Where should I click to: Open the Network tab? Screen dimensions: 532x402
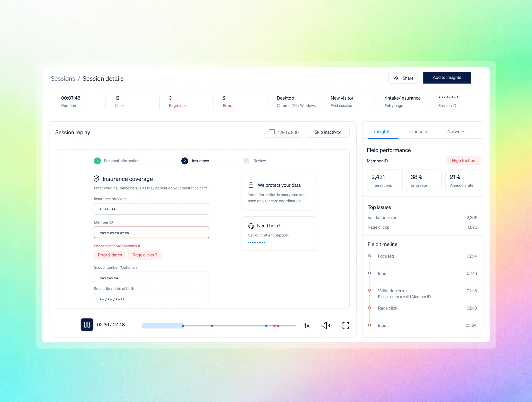[456, 132]
